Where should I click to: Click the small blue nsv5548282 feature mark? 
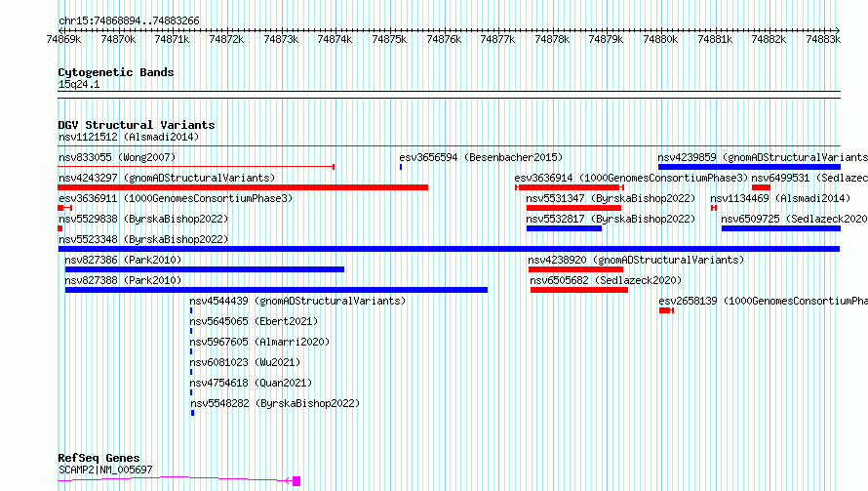pos(193,413)
